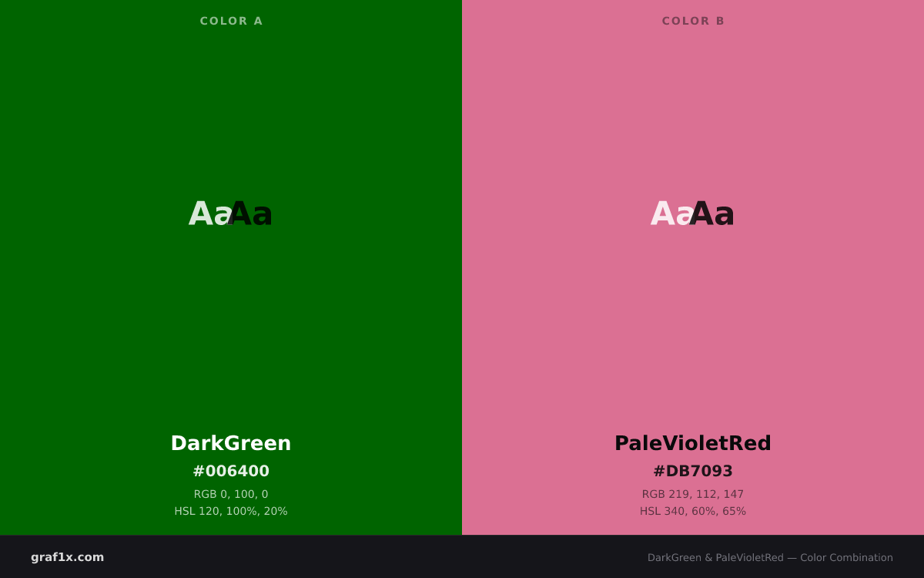Click white Aa sample on pink
The height and width of the screenshot is (578, 924).
[671, 213]
